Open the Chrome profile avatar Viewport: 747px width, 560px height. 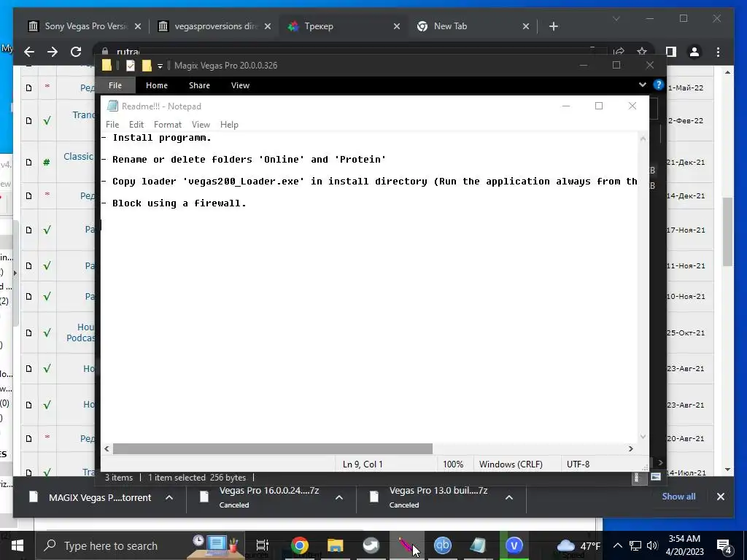(694, 52)
